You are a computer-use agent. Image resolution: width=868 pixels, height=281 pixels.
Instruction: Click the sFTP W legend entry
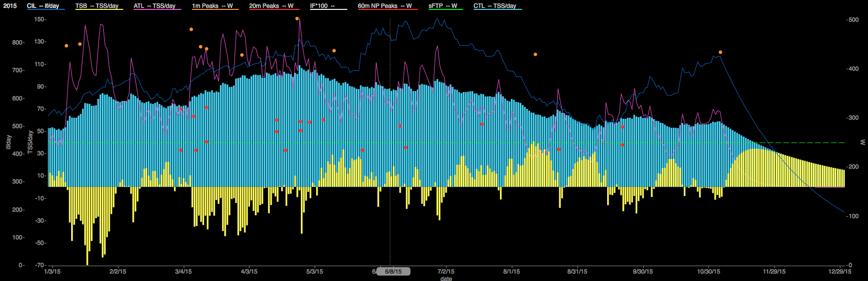(x=443, y=6)
